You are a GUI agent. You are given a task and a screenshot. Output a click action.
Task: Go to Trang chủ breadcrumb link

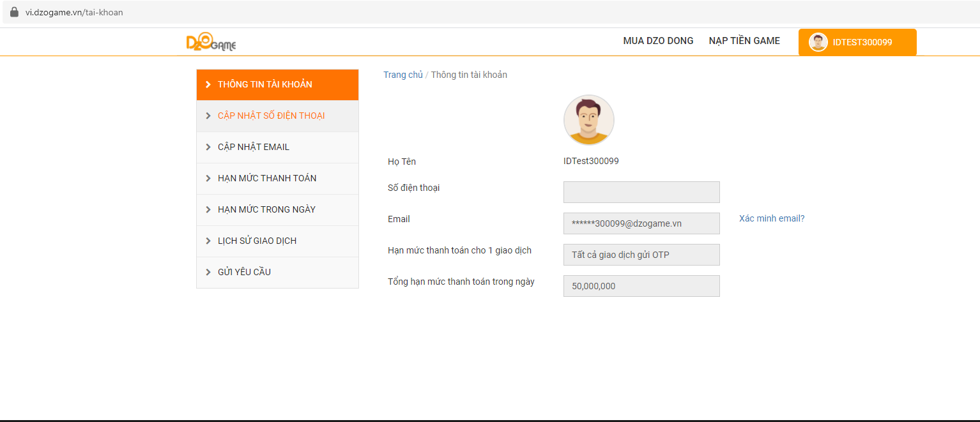click(402, 75)
